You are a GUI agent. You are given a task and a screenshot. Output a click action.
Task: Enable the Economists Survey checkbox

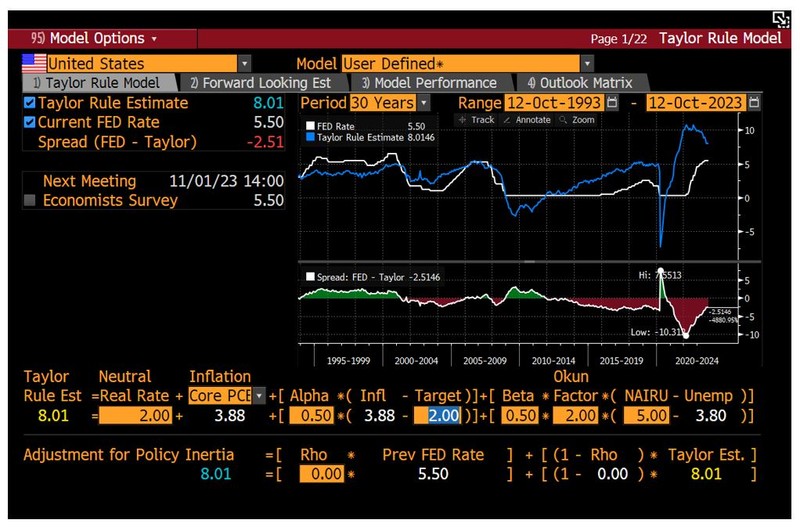(29, 200)
